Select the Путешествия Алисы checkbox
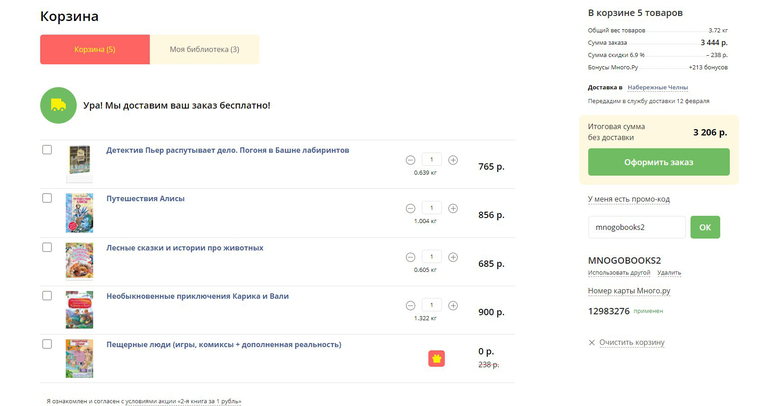This screenshot has width=770, height=406. click(47, 198)
